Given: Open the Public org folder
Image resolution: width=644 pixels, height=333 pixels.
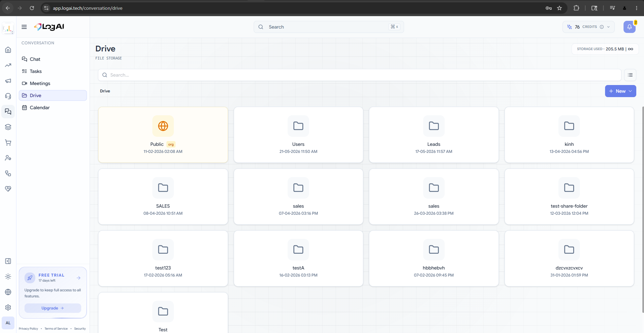Looking at the screenshot, I should click(x=163, y=135).
